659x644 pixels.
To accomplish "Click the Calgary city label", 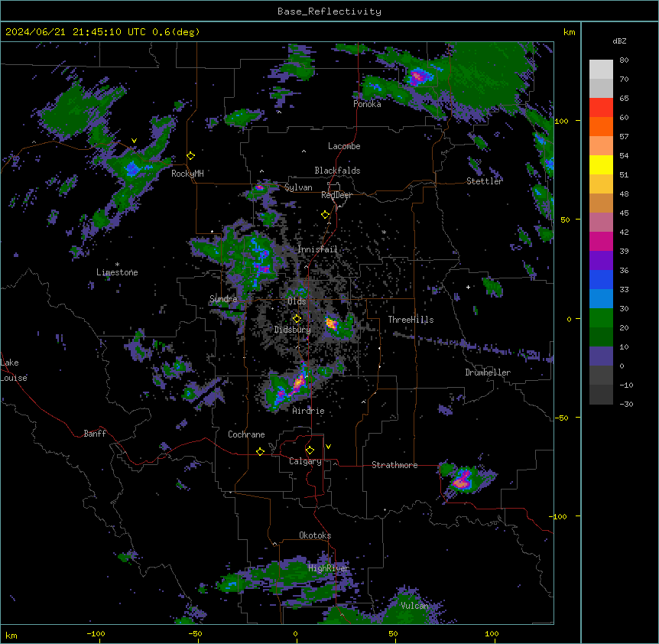I will (x=305, y=461).
